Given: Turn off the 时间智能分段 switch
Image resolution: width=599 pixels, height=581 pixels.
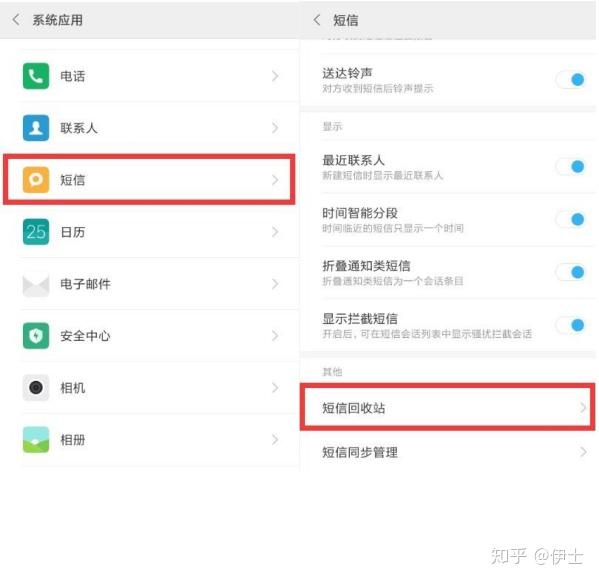Looking at the screenshot, I should pos(570,219).
